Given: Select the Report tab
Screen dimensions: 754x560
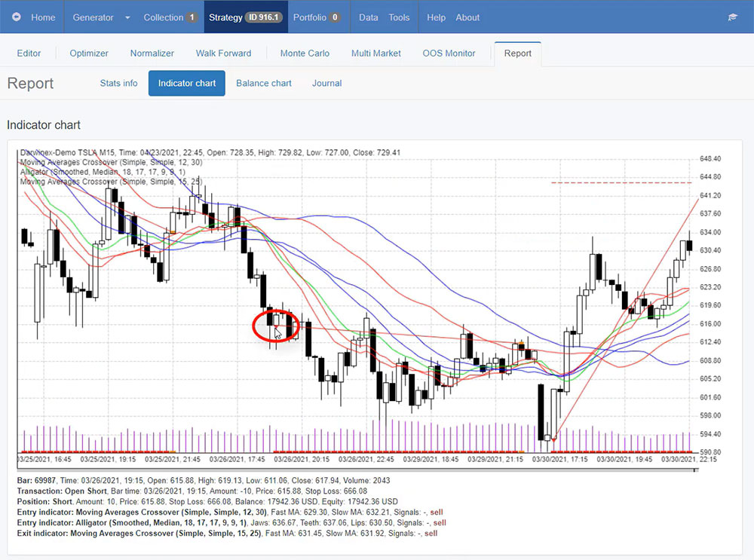Looking at the screenshot, I should (x=517, y=54).
